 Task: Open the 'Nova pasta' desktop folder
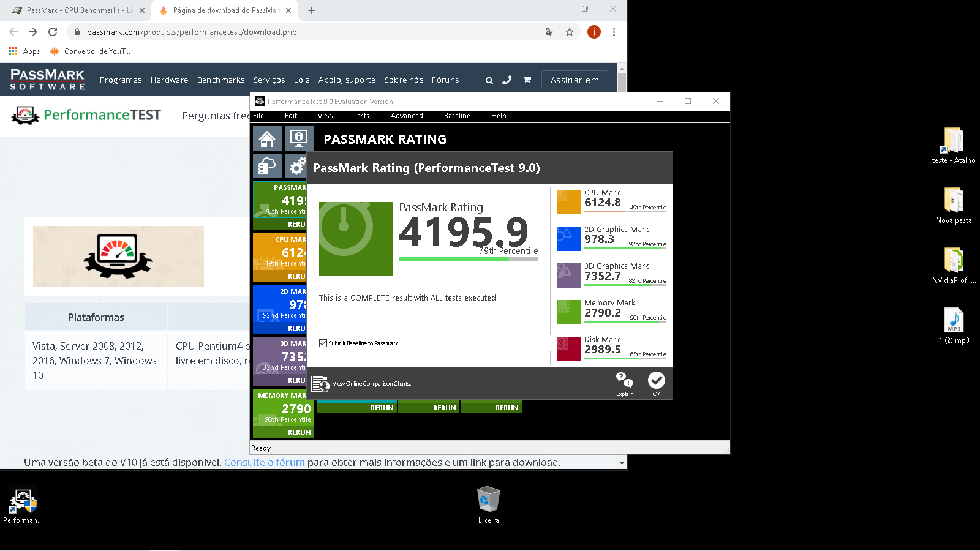click(x=954, y=205)
